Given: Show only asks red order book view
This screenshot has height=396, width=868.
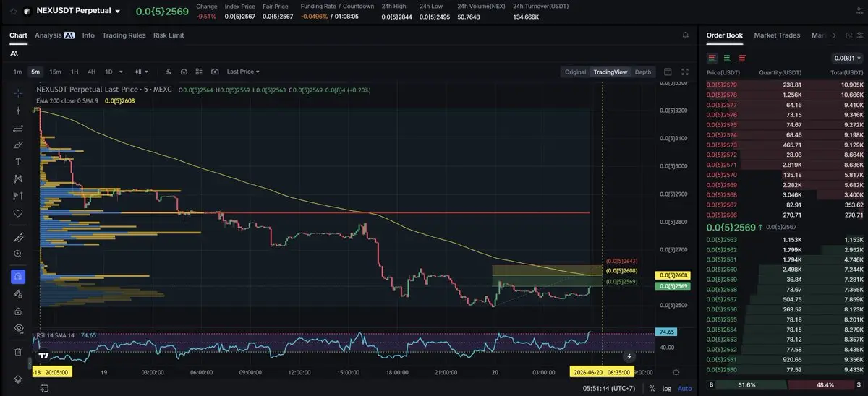Looking at the screenshot, I should coord(742,58).
